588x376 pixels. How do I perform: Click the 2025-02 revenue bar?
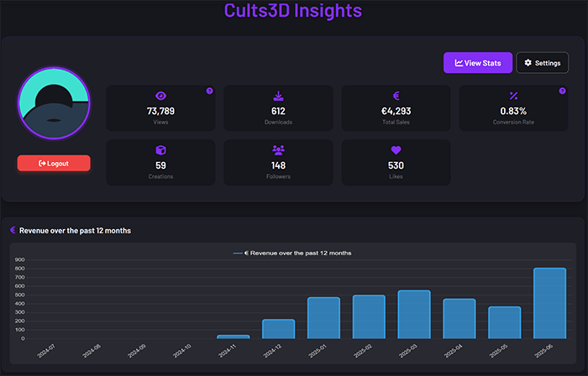pyautogui.click(x=369, y=317)
